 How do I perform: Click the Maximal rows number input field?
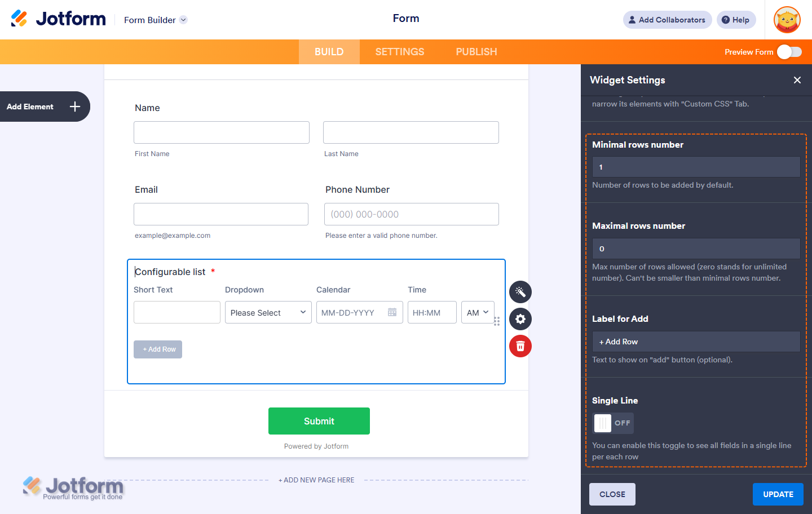(x=696, y=249)
